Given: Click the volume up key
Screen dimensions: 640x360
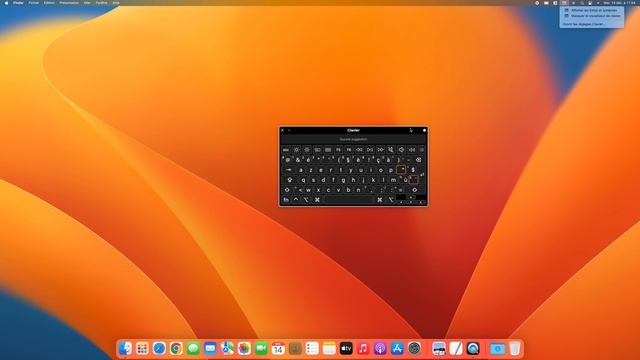Looking at the screenshot, I should click(412, 150).
